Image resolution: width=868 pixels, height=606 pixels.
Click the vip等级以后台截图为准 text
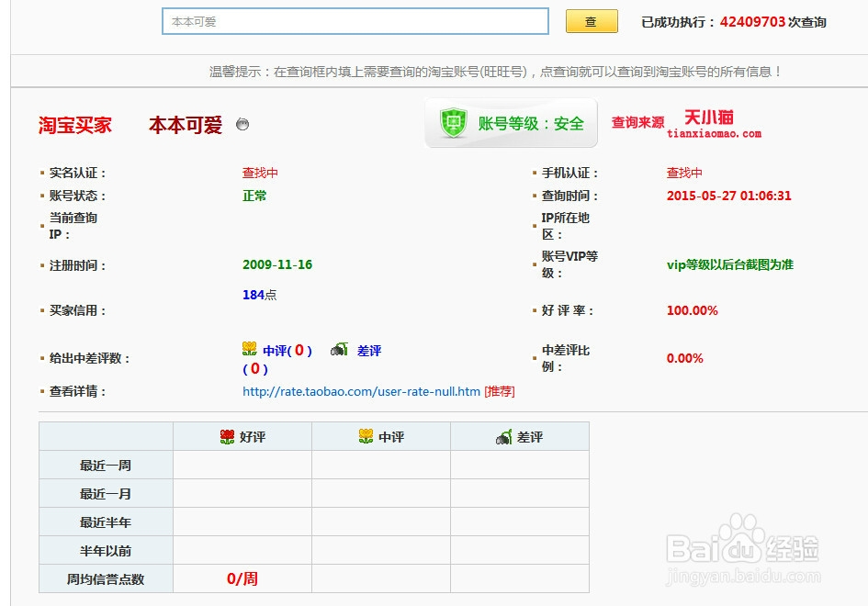730,264
